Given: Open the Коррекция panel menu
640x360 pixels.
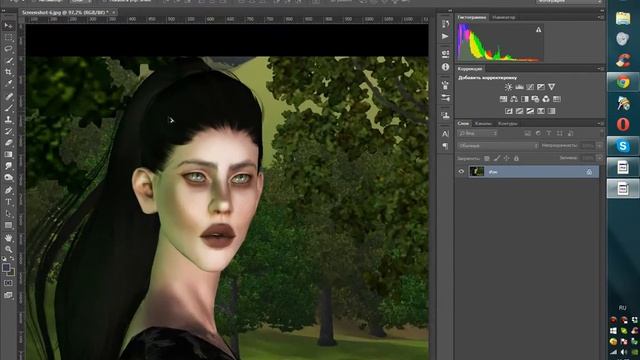Looking at the screenshot, I should 601,69.
